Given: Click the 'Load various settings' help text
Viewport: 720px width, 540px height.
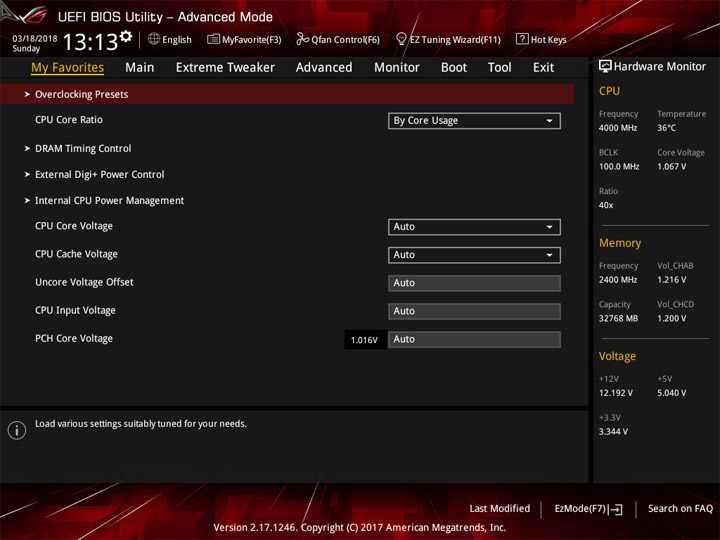Looking at the screenshot, I should pos(141,424).
